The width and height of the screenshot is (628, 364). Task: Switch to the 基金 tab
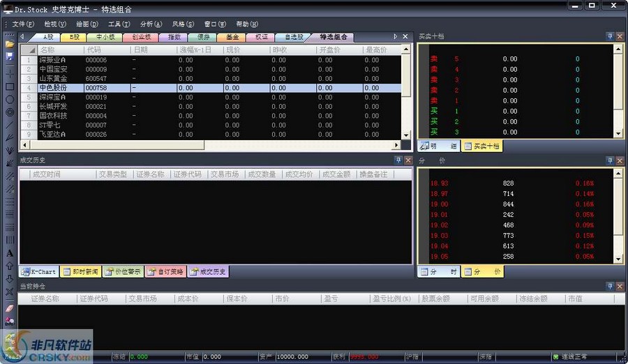point(232,37)
